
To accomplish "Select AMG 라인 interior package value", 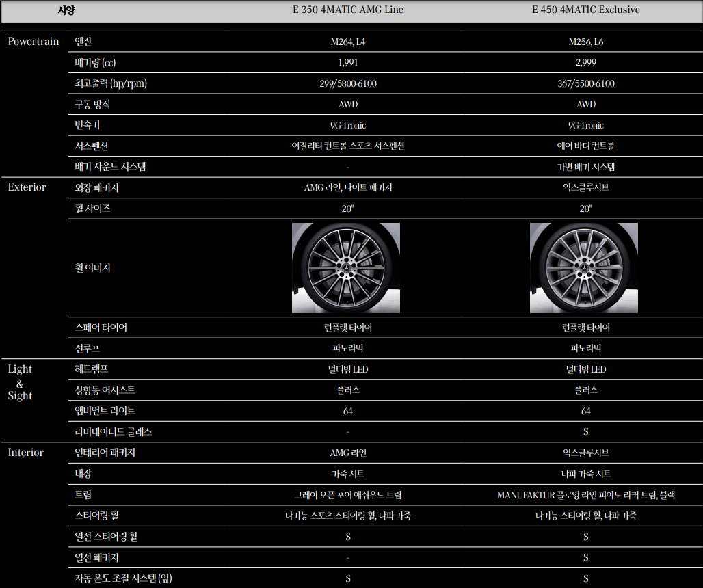I will [348, 453].
